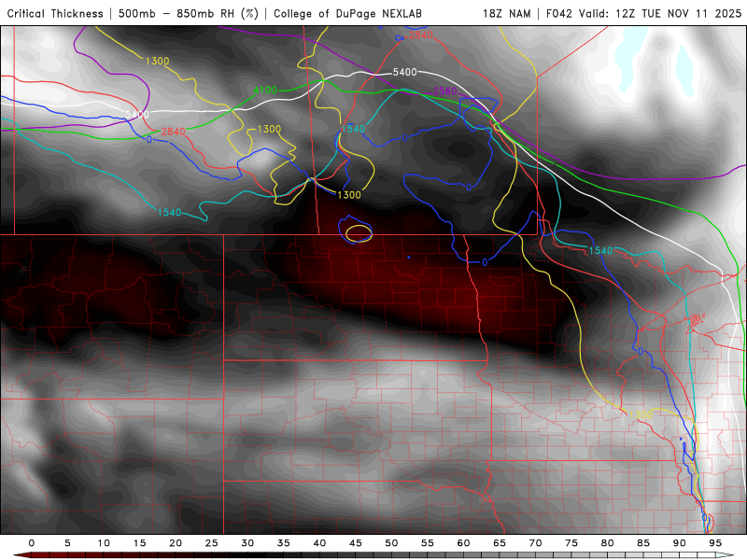Click the colorbar tick label "10"
Image resolution: width=747 pixels, height=560 pixels.
pyautogui.click(x=104, y=543)
